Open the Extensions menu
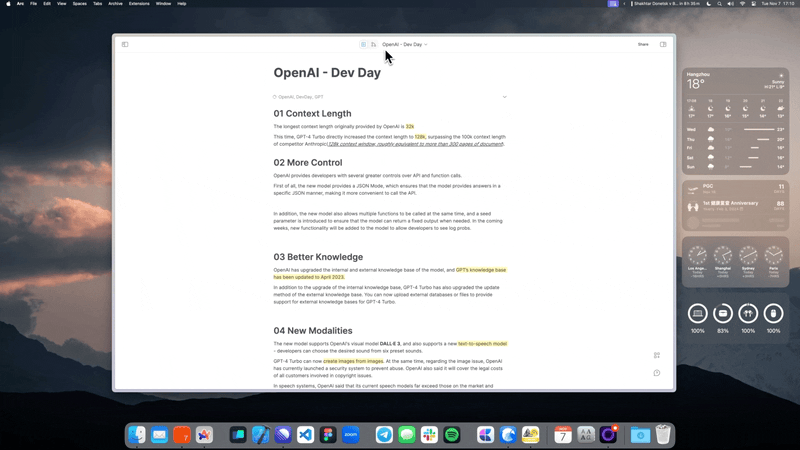 coord(139,4)
